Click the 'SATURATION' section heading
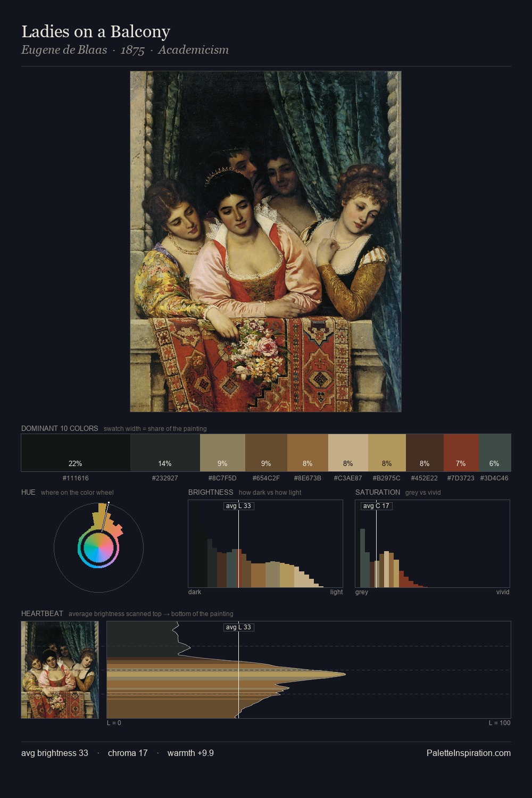This screenshot has height=798, width=532. point(378,492)
